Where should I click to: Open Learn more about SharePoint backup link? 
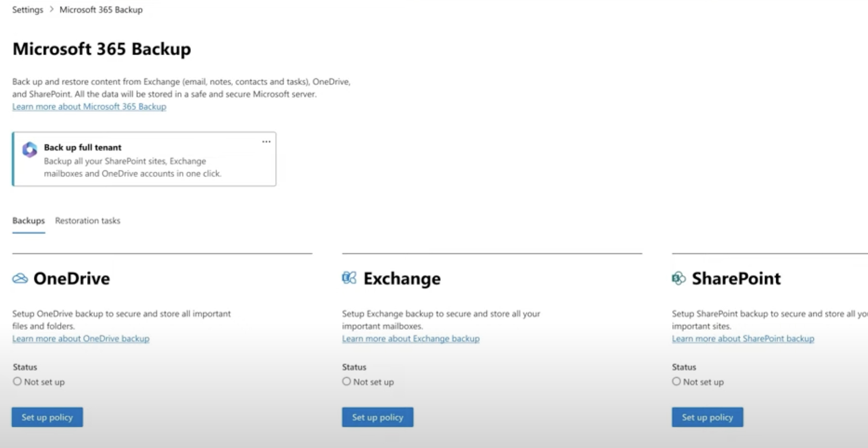coord(743,338)
